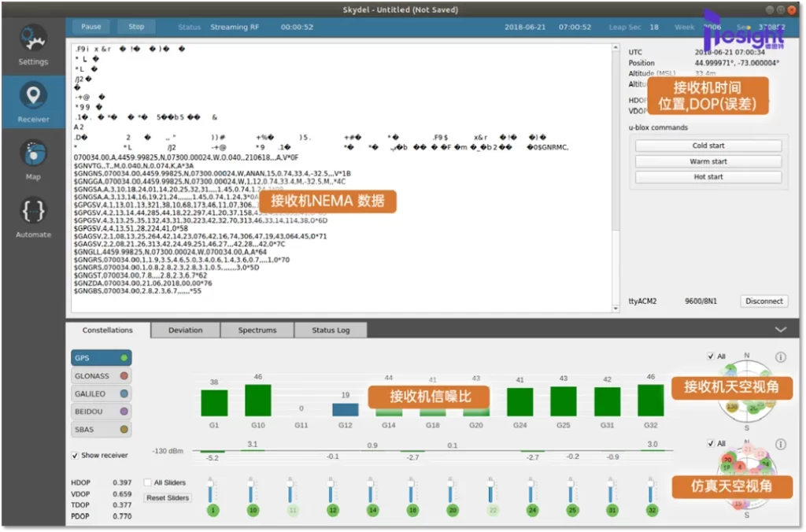Toggle the GPS constellation button
Viewport: 806px width, 532px height.
pos(101,358)
